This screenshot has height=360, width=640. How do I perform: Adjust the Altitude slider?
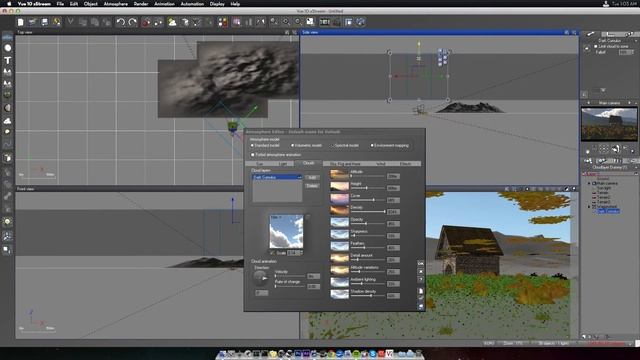tap(367, 176)
